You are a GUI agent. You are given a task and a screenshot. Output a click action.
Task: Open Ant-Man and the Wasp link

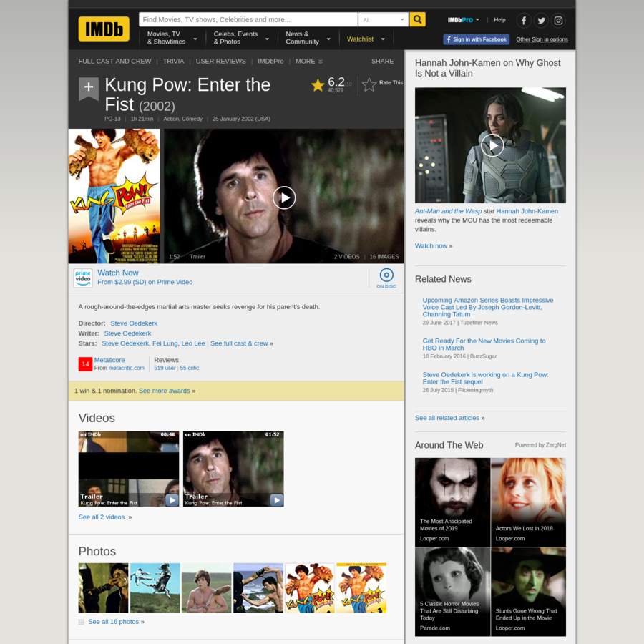[448, 211]
